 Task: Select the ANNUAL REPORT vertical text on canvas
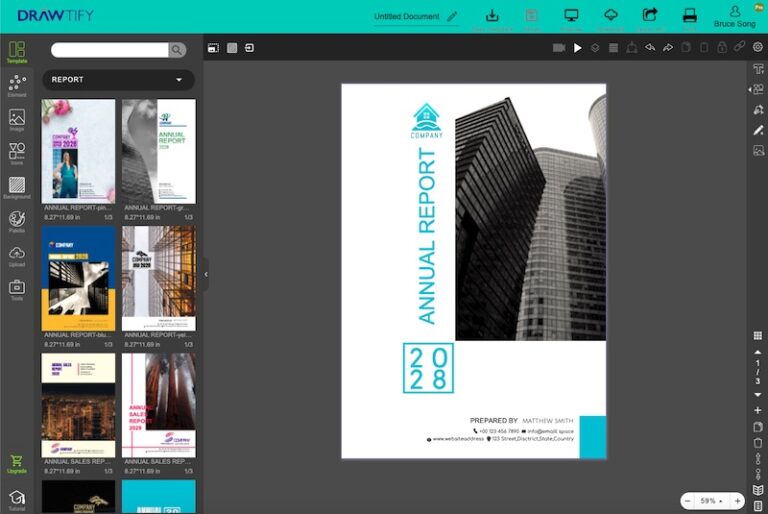click(x=427, y=236)
